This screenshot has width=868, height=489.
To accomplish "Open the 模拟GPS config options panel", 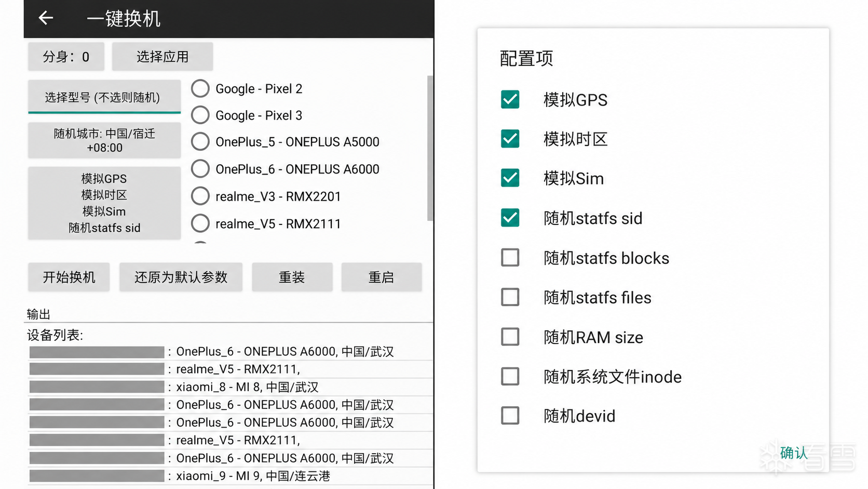I will tap(104, 203).
